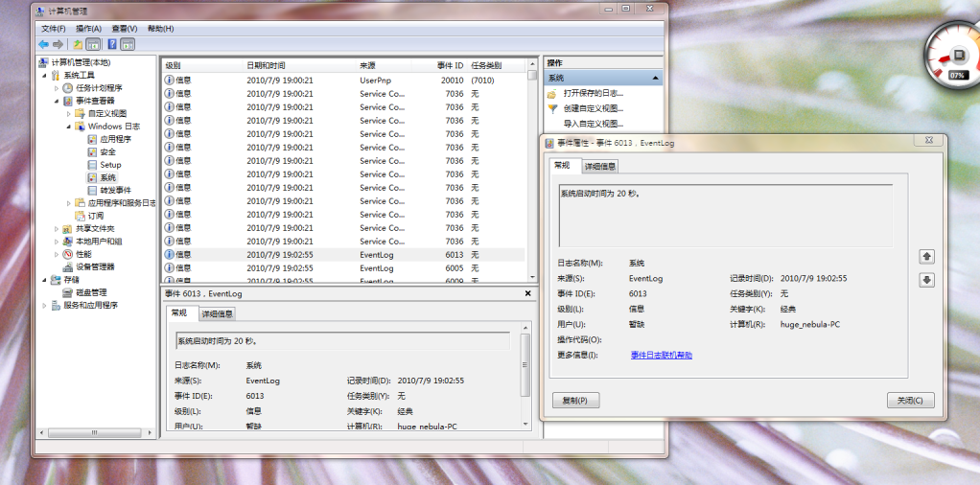
Task: Click the up-one-level folder toolbar icon
Action: point(78,44)
